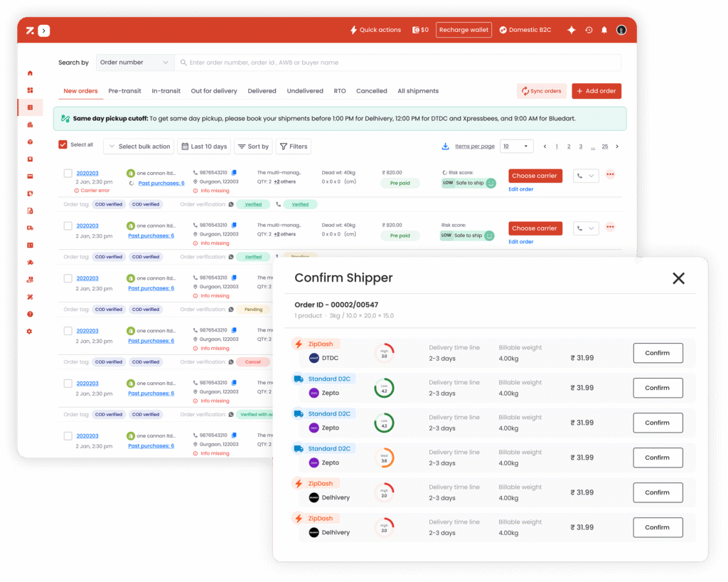The image size is (728, 582).
Task: Click the order search input field
Action: click(x=398, y=63)
